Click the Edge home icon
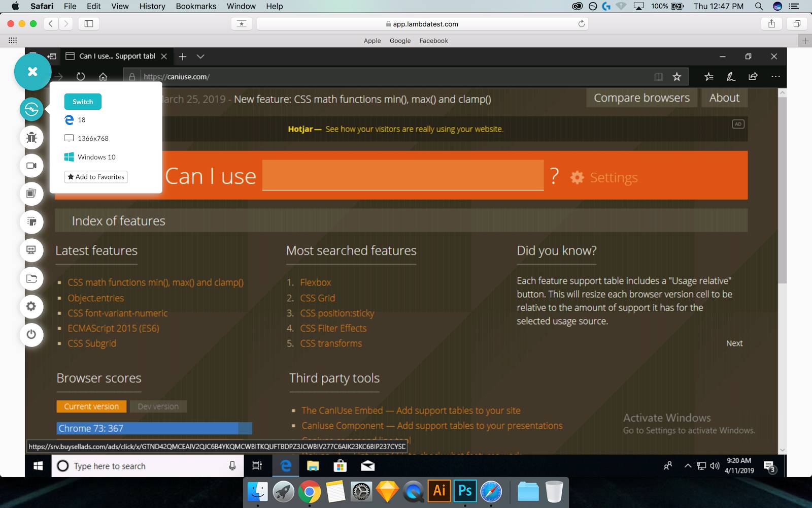The width and height of the screenshot is (812, 508). tap(103, 77)
